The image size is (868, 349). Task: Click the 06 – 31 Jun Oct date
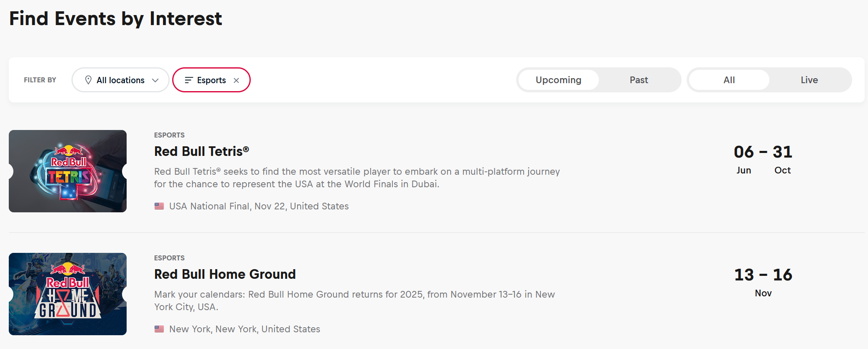point(763,159)
